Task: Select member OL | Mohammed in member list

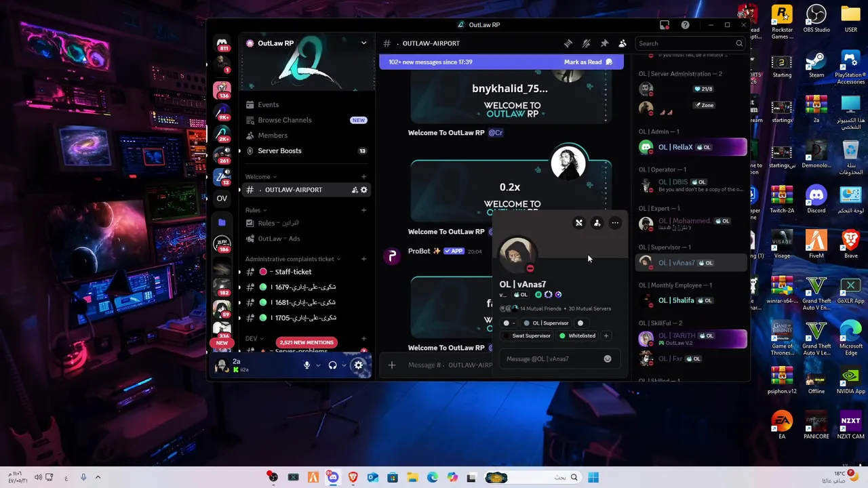Action: click(692, 224)
